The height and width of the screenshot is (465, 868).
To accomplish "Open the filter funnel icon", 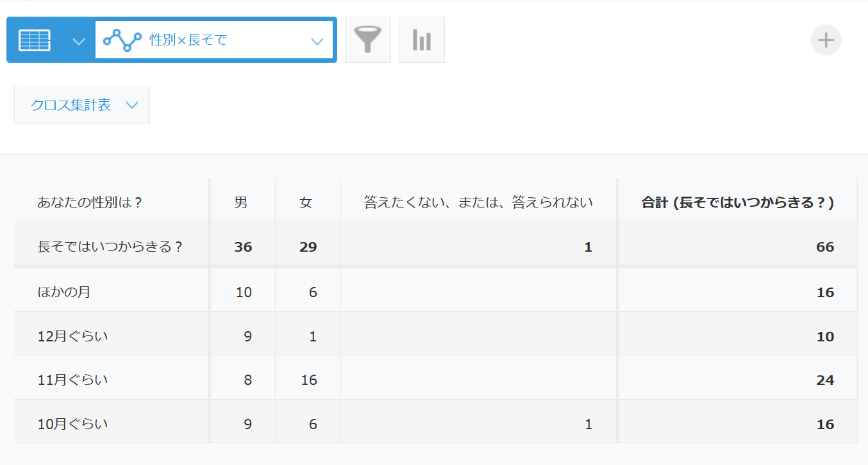I will (x=367, y=40).
